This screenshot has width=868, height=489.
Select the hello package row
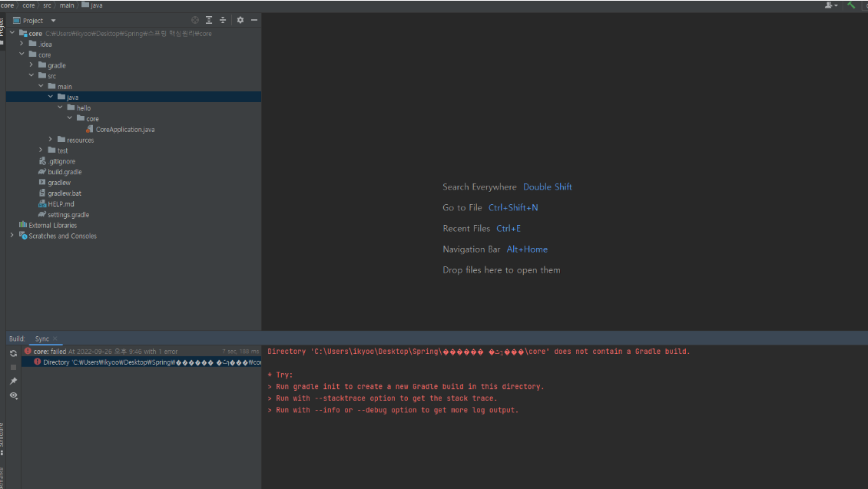pos(134,108)
